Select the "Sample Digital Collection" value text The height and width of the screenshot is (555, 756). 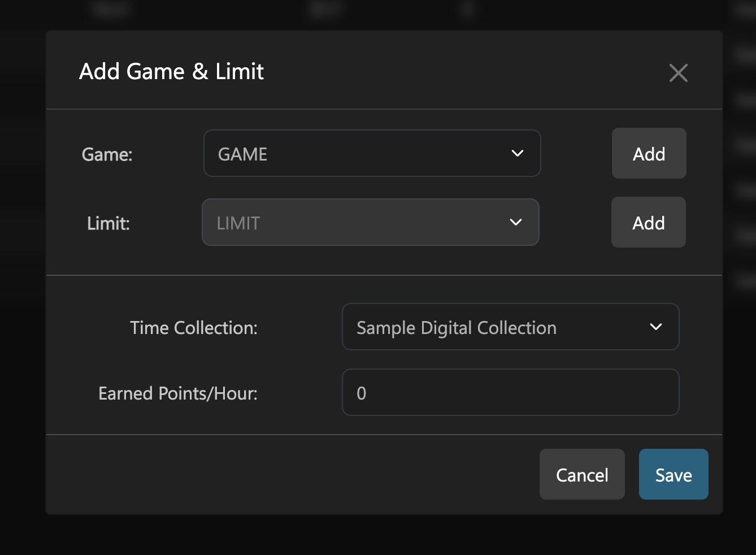click(x=456, y=328)
